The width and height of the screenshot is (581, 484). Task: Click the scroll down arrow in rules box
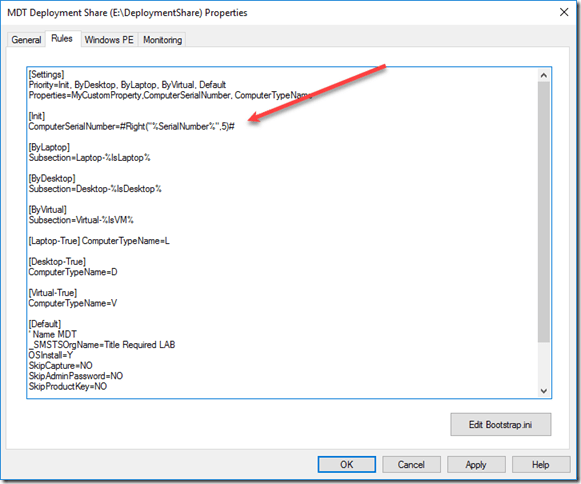click(x=544, y=391)
